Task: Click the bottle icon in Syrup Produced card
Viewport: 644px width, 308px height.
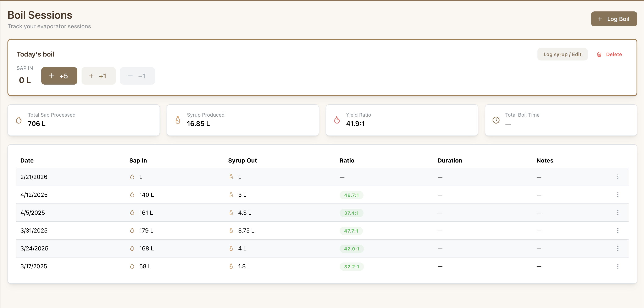Action: 178,120
